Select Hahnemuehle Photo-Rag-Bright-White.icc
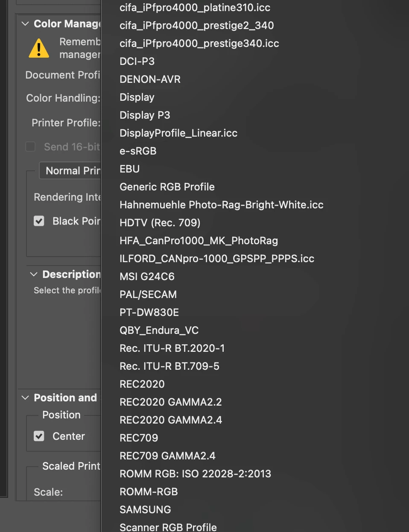409x532 pixels. tap(221, 205)
